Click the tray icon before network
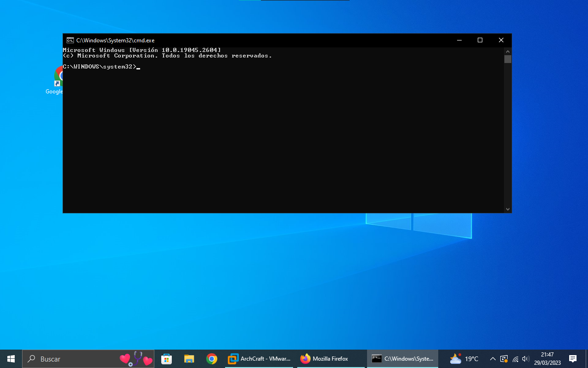This screenshot has width=588, height=368. pyautogui.click(x=504, y=359)
